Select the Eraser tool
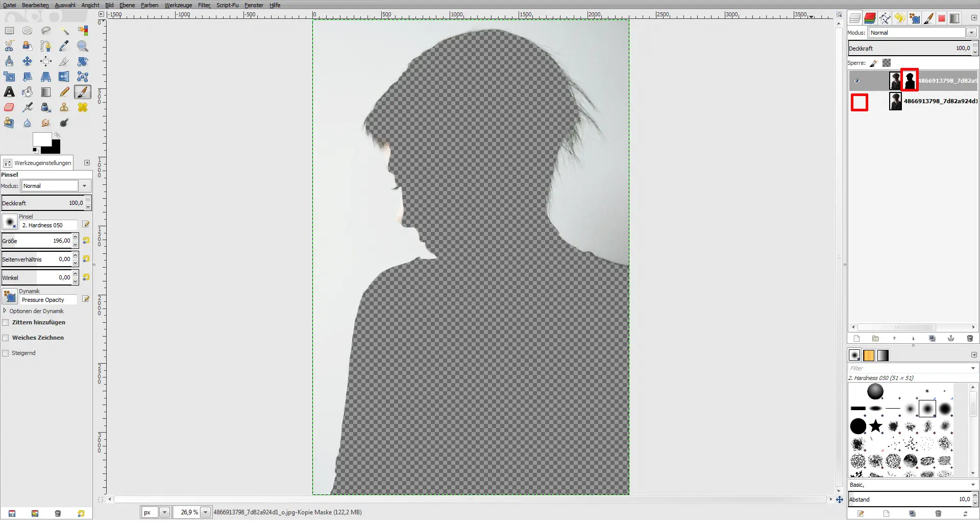The image size is (980, 521). [9, 107]
